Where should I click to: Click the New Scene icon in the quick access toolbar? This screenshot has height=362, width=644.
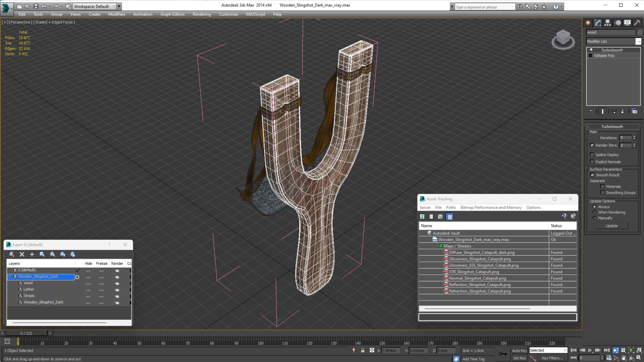coord(19,6)
